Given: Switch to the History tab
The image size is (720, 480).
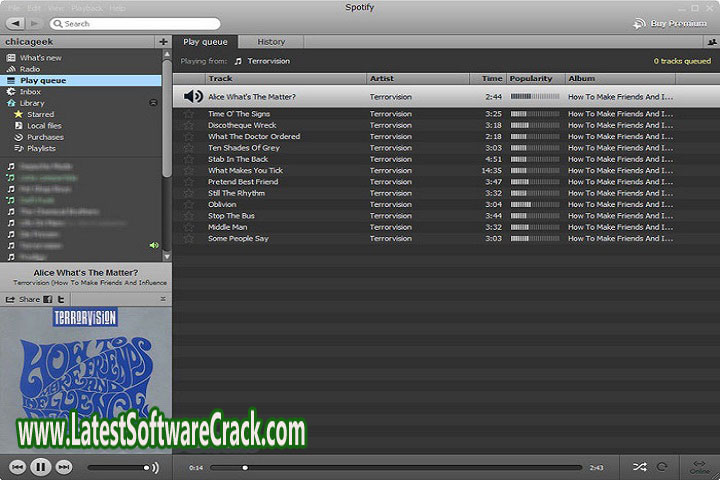Looking at the screenshot, I should pyautogui.click(x=271, y=42).
